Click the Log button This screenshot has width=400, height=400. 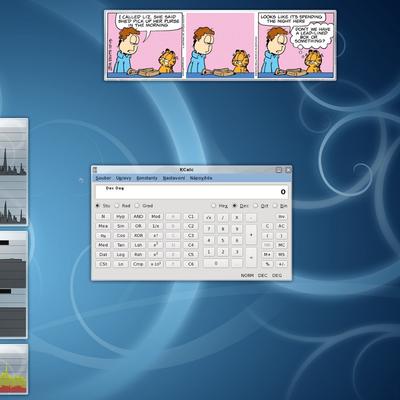tap(121, 254)
